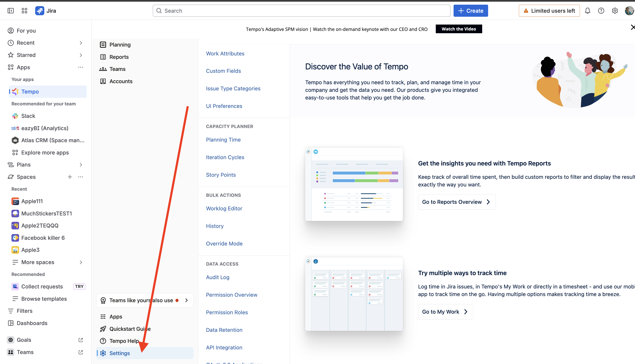Open Jira settings gear in top bar
635x364 pixels.
(615, 11)
